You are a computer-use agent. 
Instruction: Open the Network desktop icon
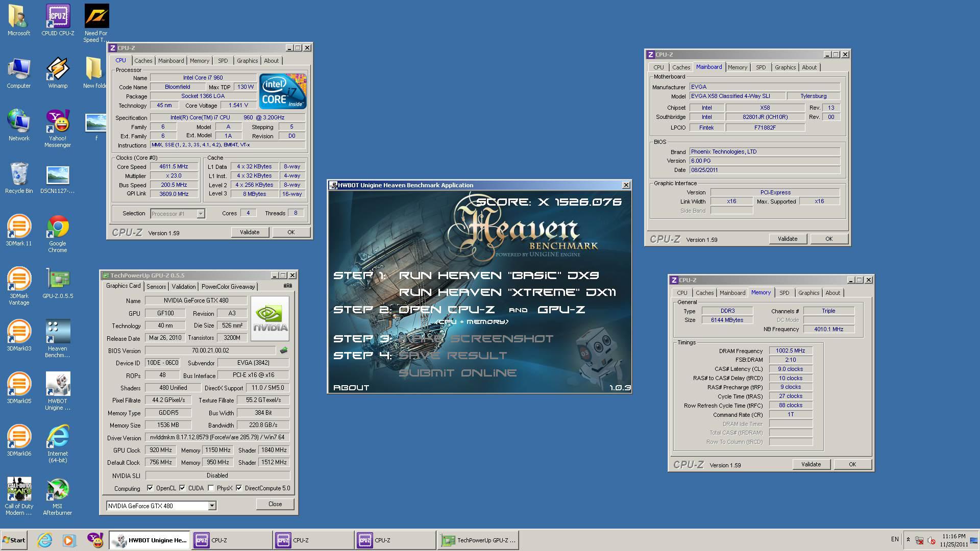(x=19, y=126)
